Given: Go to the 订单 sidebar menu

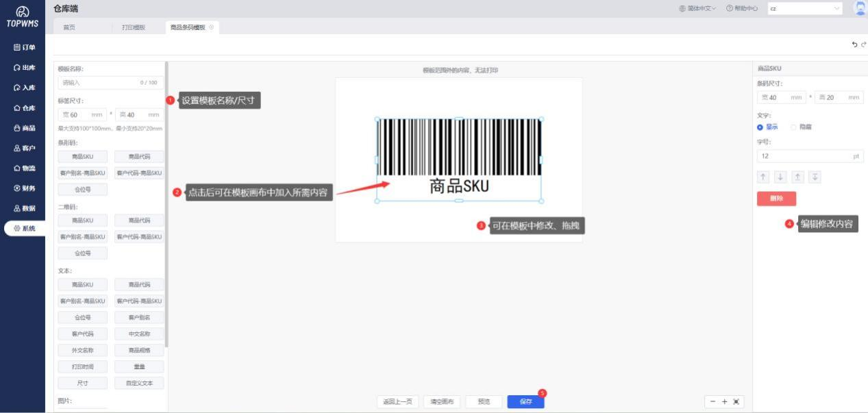Looking at the screenshot, I should point(24,48).
